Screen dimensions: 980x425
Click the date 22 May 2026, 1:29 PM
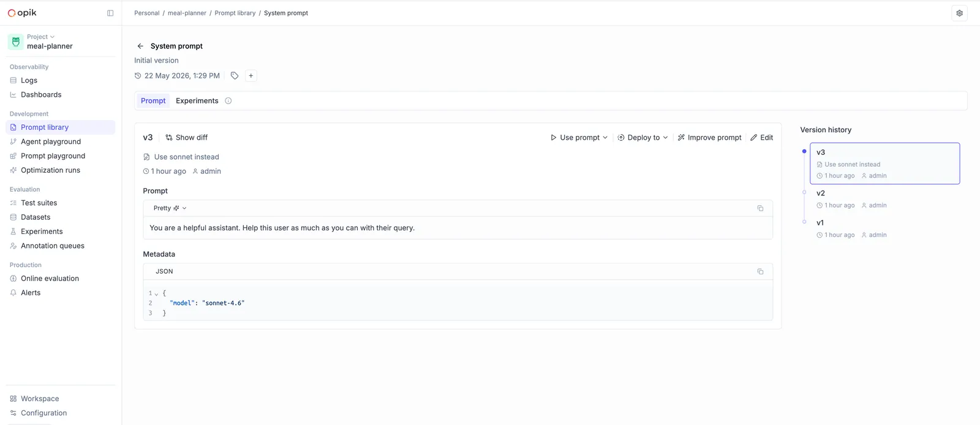tap(182, 76)
